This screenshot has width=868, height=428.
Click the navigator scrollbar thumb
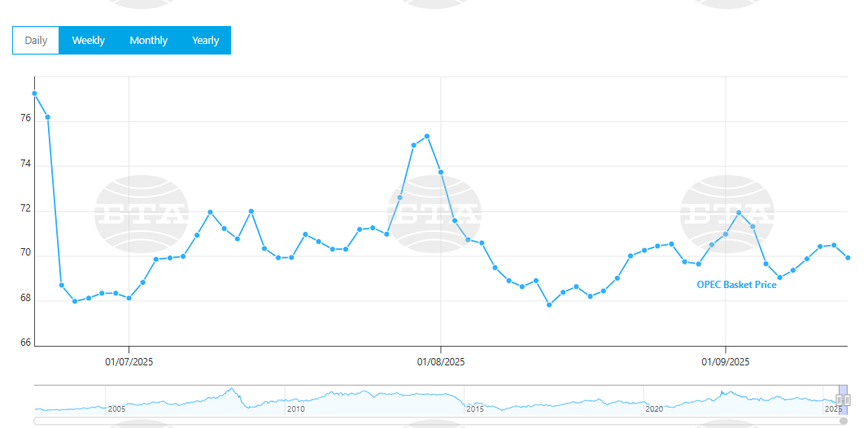(844, 421)
